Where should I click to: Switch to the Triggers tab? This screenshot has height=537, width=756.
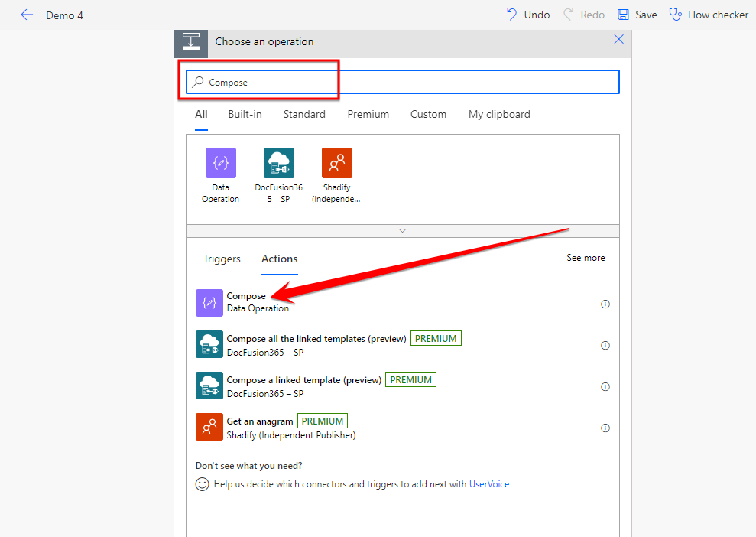click(222, 259)
